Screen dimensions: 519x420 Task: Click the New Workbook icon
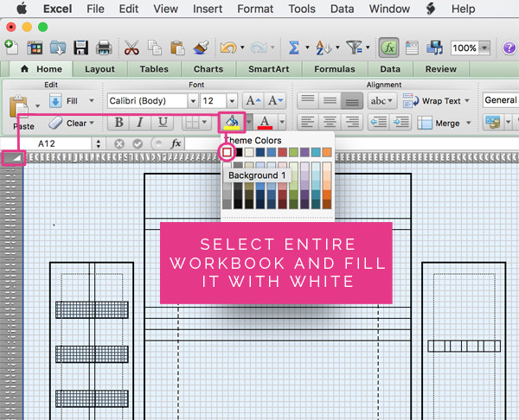click(x=11, y=48)
